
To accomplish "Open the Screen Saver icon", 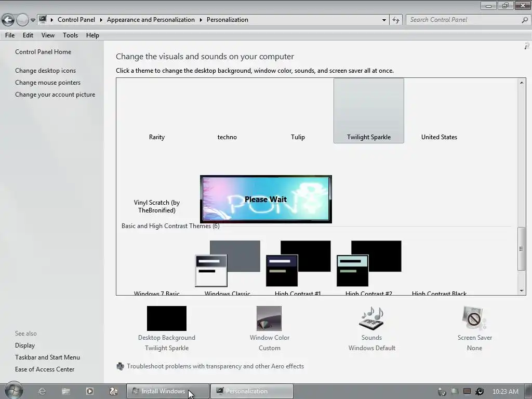I will click(x=474, y=318).
